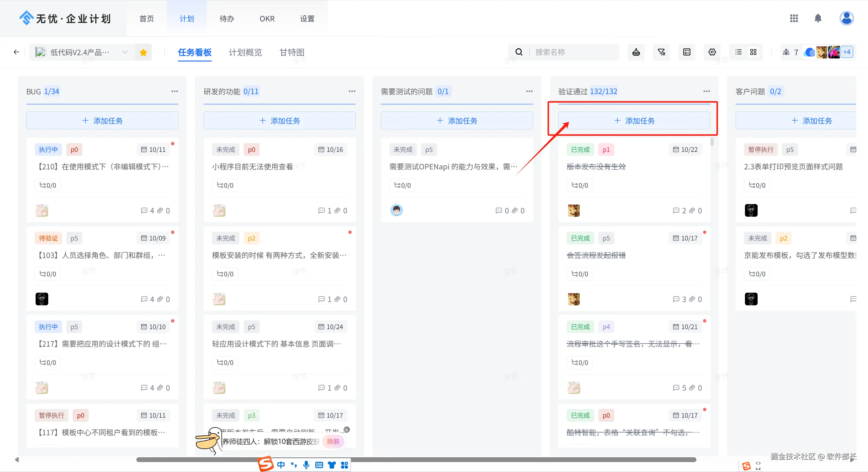The width and height of the screenshot is (868, 472).
Task: Open the nine-dot apps grid
Action: pos(794,18)
